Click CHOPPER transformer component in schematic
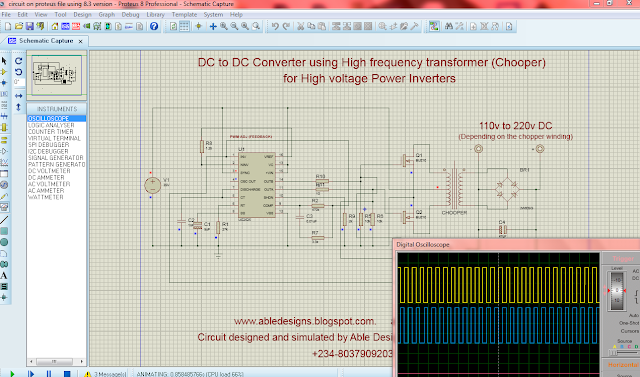 tap(454, 188)
